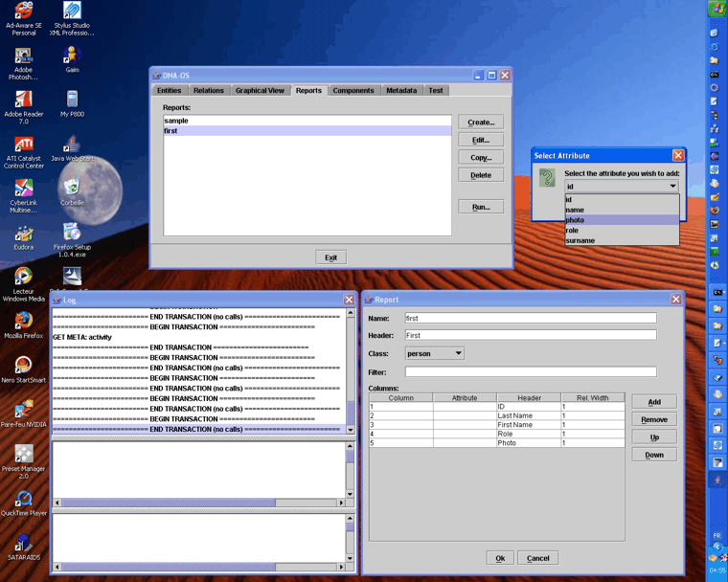Select the Reports tab
This screenshot has height=582, width=728.
308,91
